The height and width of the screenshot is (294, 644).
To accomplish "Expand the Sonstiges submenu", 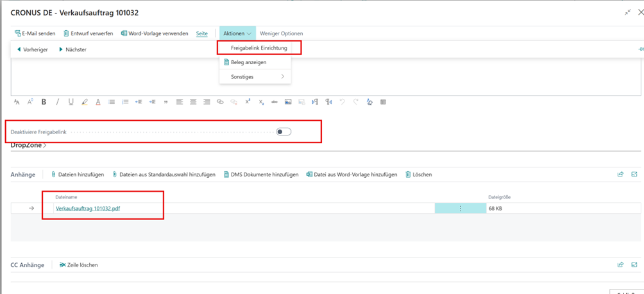I will tap(255, 76).
